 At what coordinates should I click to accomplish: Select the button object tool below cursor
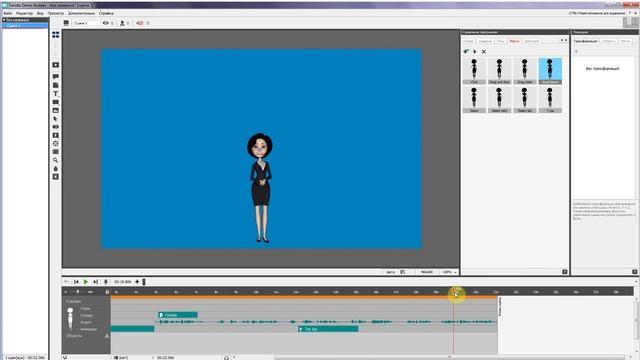click(x=56, y=127)
